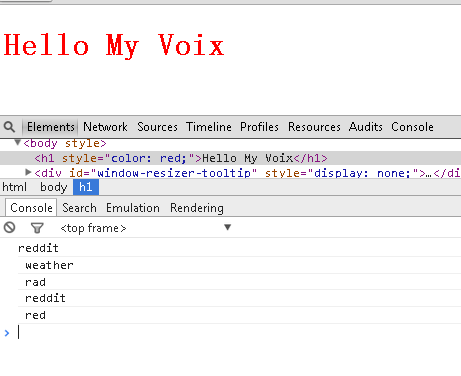Image resolution: width=461 pixels, height=376 pixels.
Task: Open the top frame dropdown
Action: pyautogui.click(x=145, y=228)
